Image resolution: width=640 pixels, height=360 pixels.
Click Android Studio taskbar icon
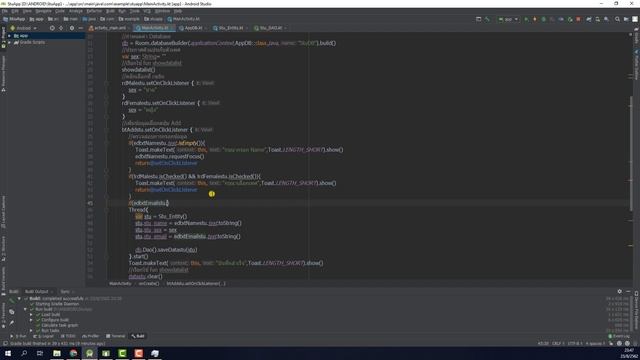coord(89,353)
